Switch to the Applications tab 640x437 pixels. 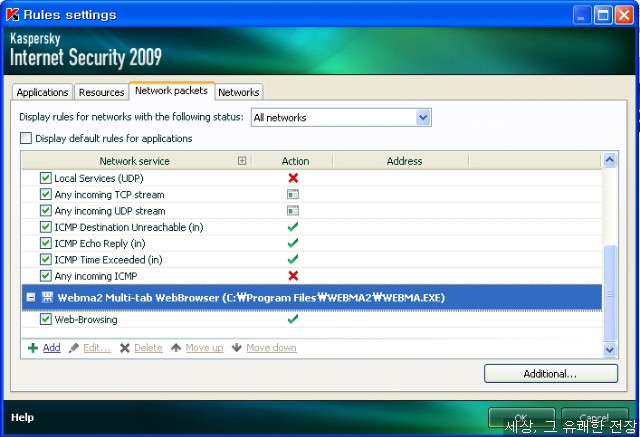tap(42, 92)
